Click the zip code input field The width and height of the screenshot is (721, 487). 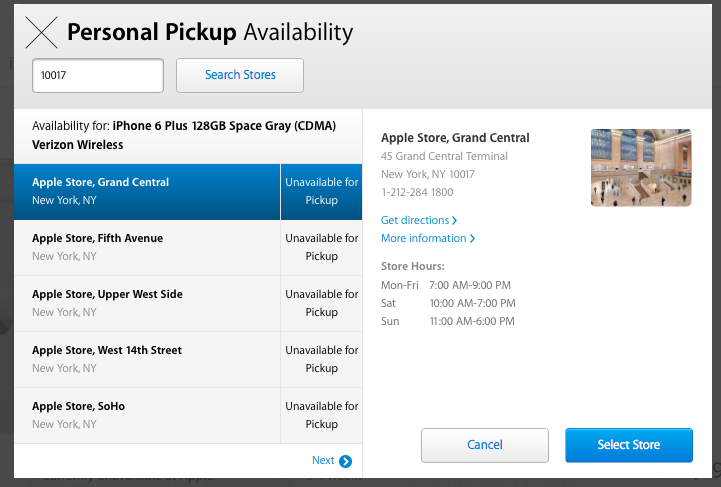[x=98, y=75]
